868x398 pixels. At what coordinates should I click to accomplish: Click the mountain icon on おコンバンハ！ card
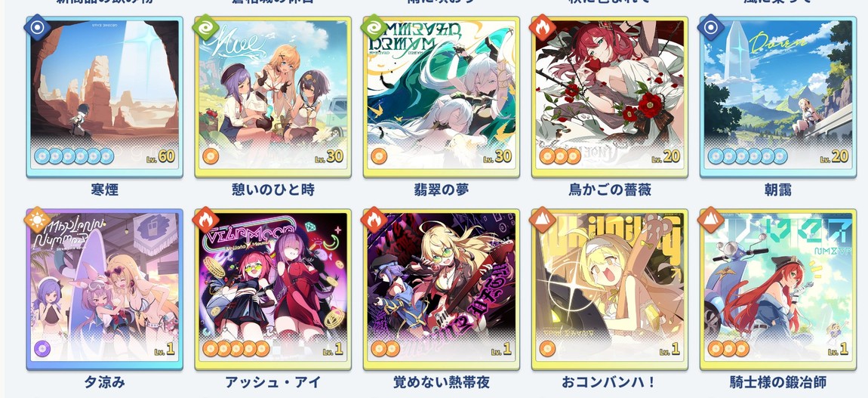coord(542,221)
